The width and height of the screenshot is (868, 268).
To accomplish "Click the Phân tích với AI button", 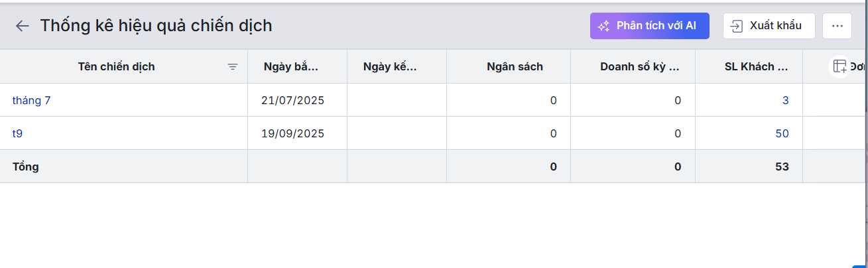I will (649, 26).
